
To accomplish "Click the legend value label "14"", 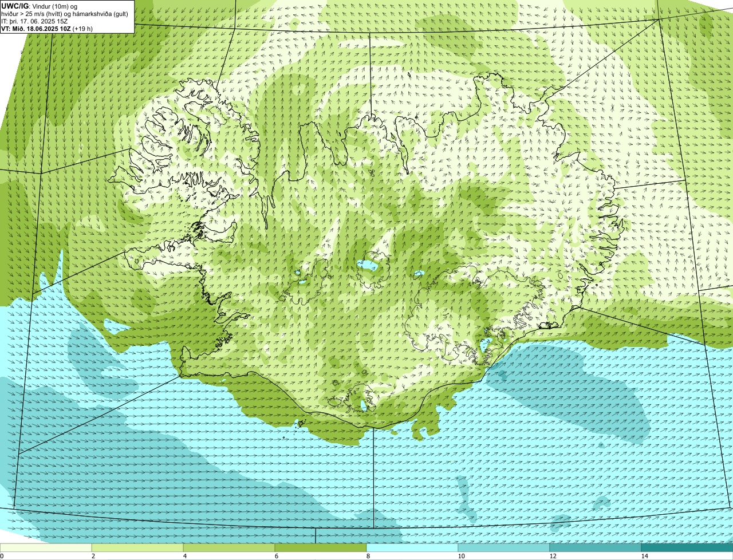I will point(644,556).
